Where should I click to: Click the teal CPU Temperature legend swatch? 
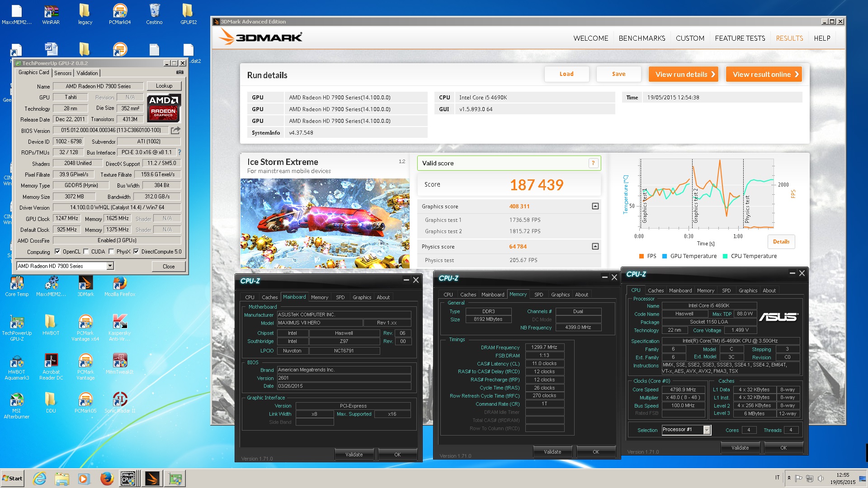tap(725, 256)
